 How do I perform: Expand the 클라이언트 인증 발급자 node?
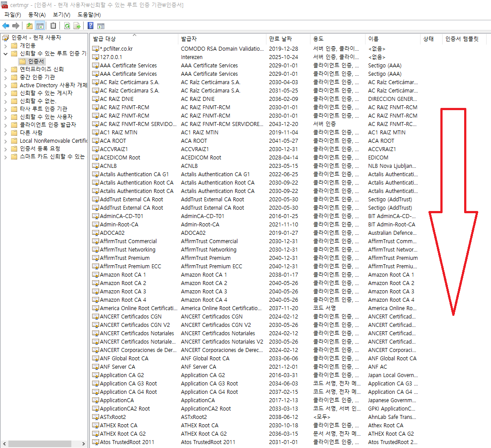pyautogui.click(x=5, y=125)
